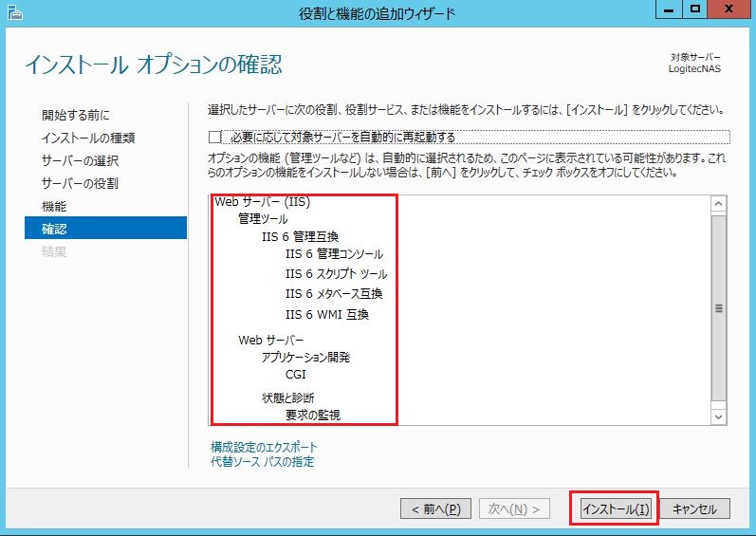Screen dimensions: 756x536
Task: Click the CGI entry in the list
Action: [x=296, y=375]
